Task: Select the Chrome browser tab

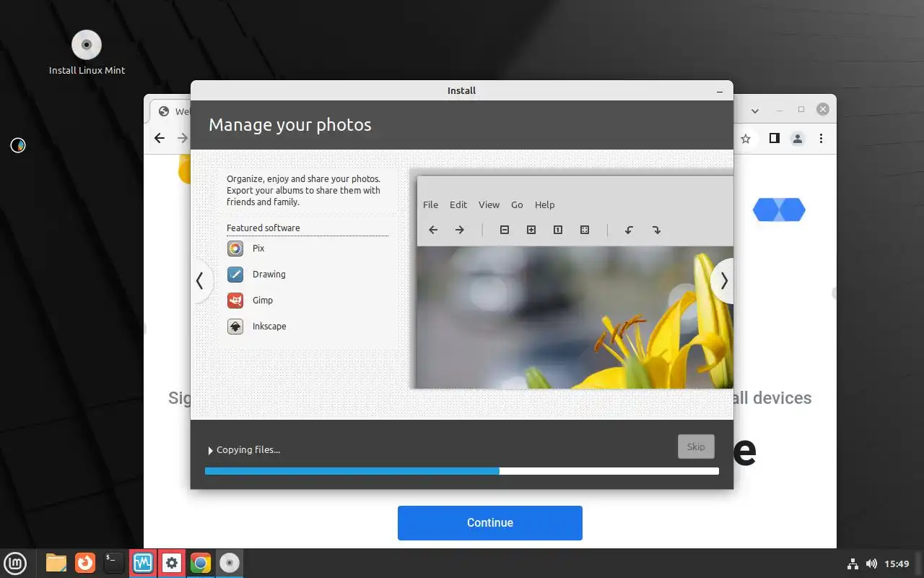Action: click(170, 111)
